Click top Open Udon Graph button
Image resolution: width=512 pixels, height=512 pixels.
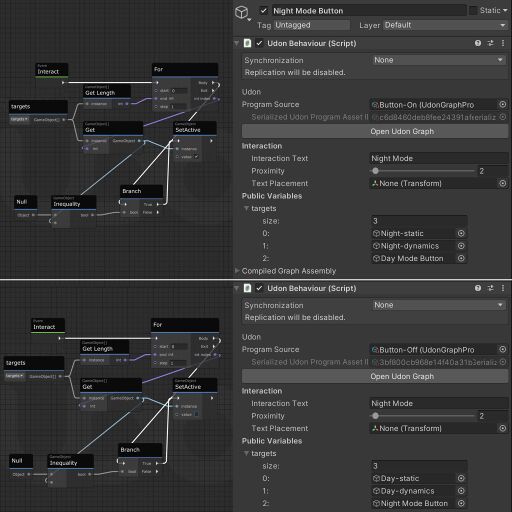tap(375, 131)
